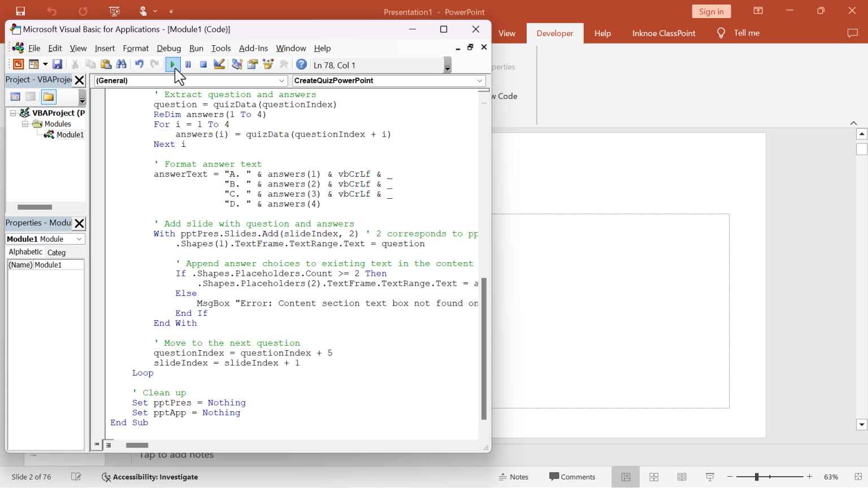Toggle Design Mode in the VBA toolbar
Screen dimensions: 868x488
pyautogui.click(x=219, y=64)
